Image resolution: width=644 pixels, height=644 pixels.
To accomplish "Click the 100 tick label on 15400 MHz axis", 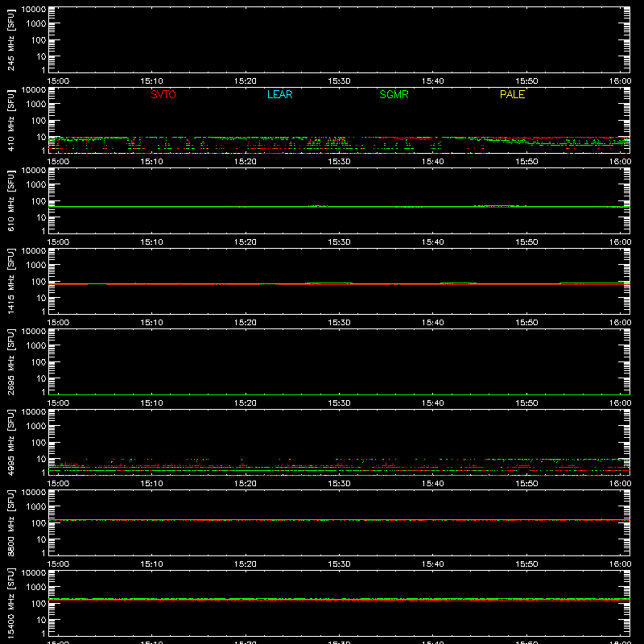I will pyautogui.click(x=39, y=604).
